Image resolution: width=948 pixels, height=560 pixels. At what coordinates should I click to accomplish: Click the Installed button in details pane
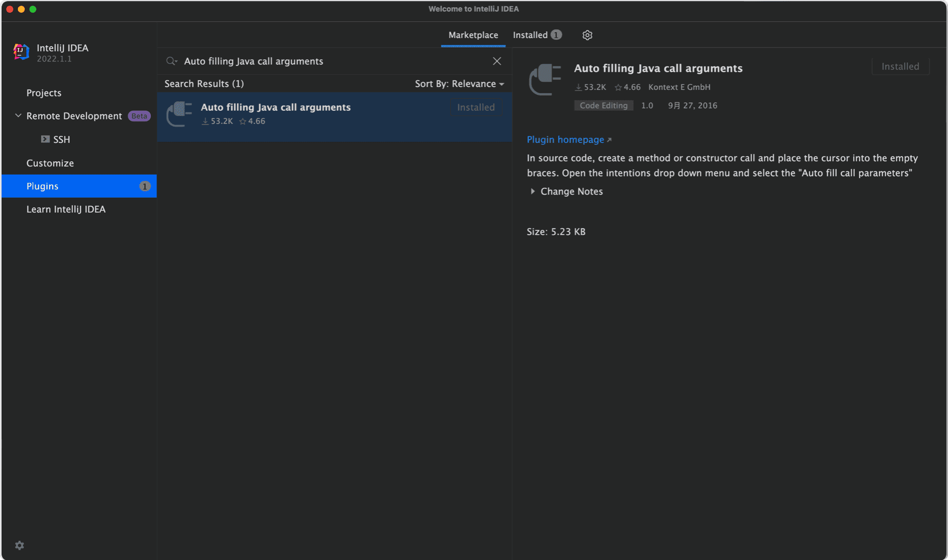(900, 66)
